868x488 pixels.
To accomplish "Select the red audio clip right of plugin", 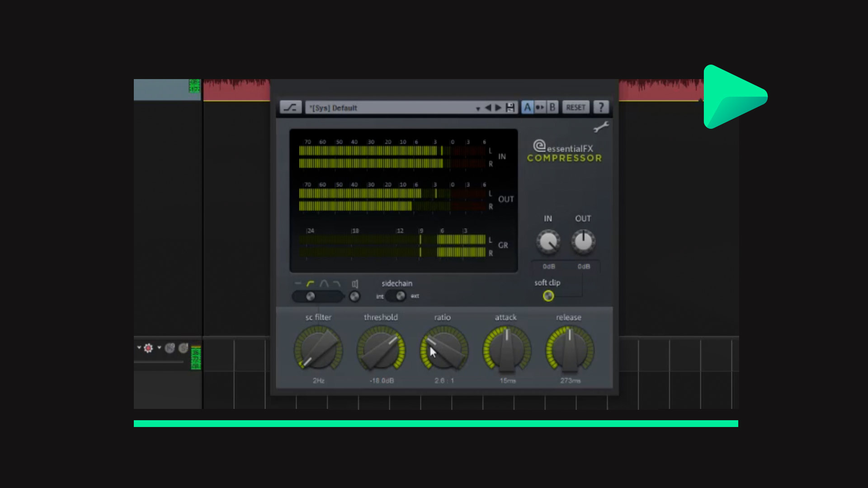I will [x=661, y=90].
